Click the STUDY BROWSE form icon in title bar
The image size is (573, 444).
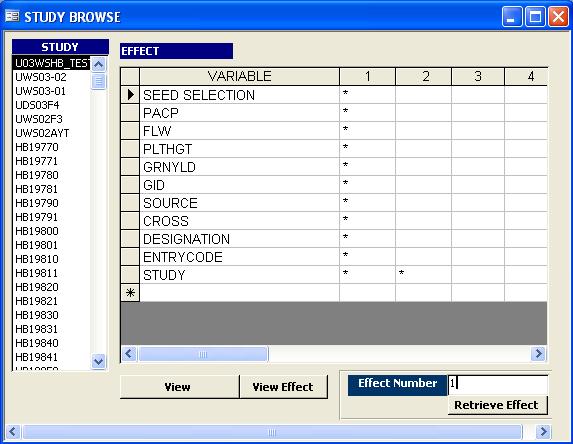(12, 16)
